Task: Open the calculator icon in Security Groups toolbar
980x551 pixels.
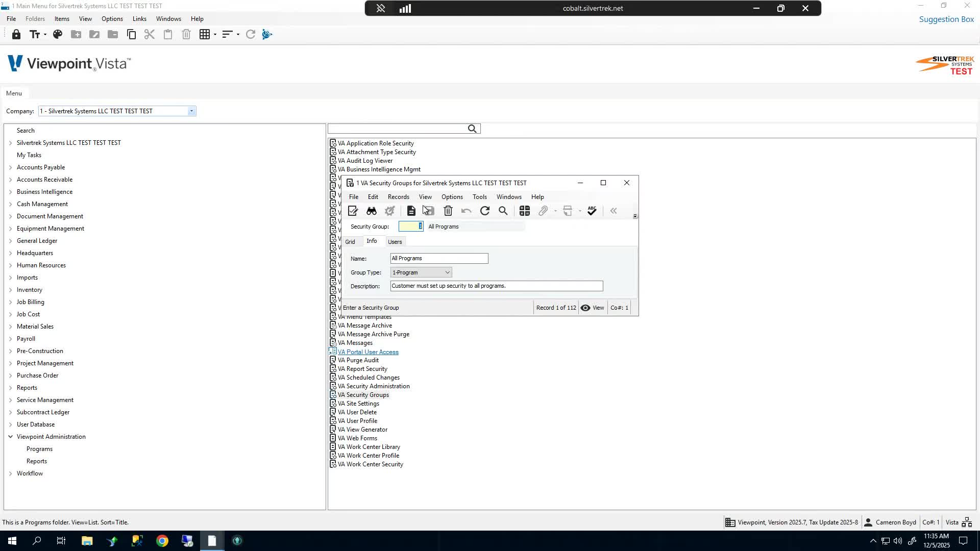Action: click(x=525, y=211)
